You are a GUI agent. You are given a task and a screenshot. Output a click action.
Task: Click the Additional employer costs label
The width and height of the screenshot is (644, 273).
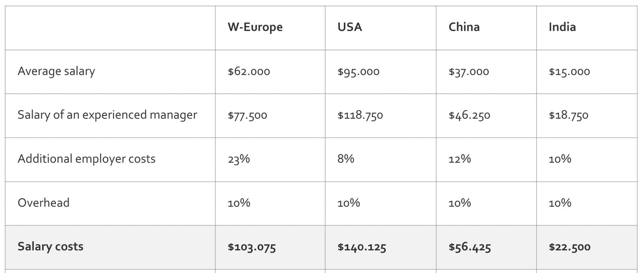[86, 159]
